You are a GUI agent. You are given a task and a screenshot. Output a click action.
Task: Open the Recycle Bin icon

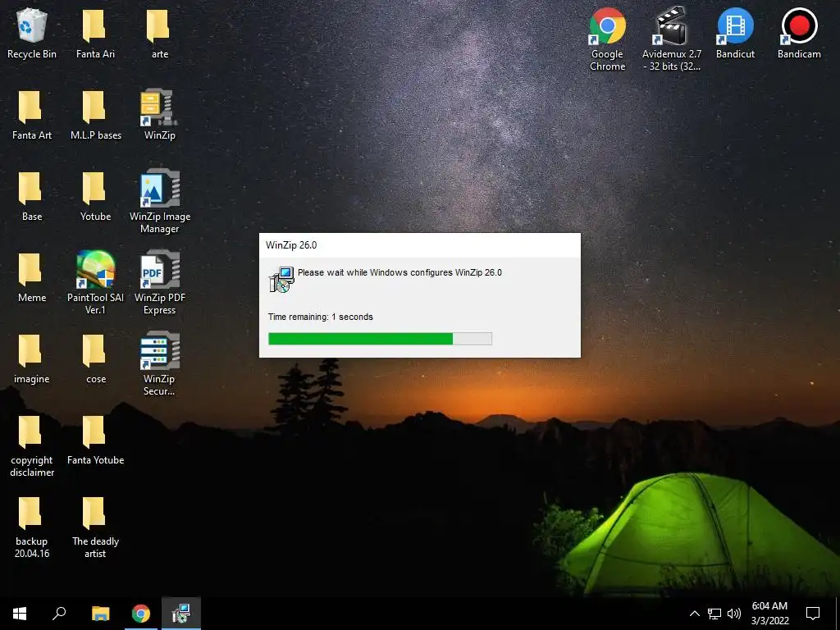[32, 33]
